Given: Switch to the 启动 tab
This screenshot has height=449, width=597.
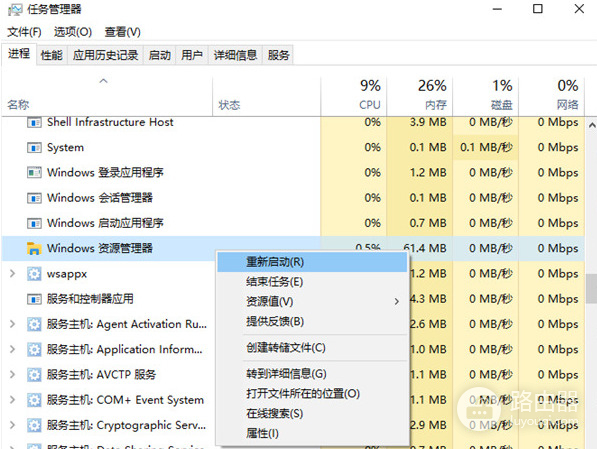Looking at the screenshot, I should tap(160, 55).
